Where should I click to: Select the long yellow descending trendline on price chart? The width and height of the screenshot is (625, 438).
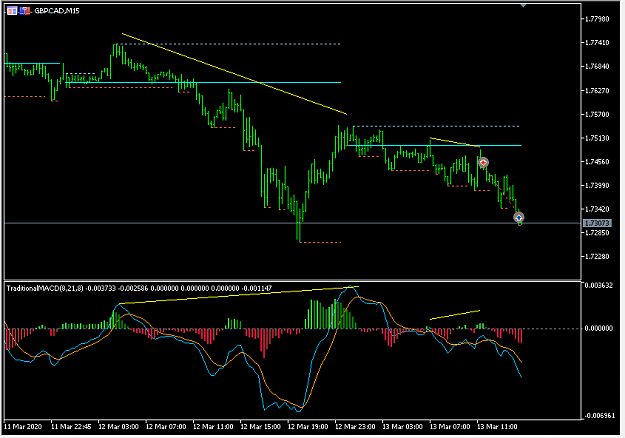point(234,74)
